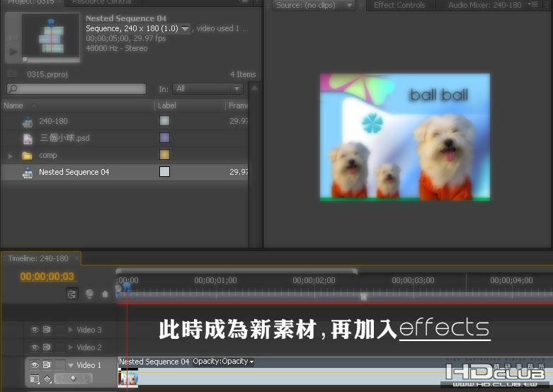Click the Set Encore Chapter Marker icon
This screenshot has width=553, height=392.
point(90,294)
